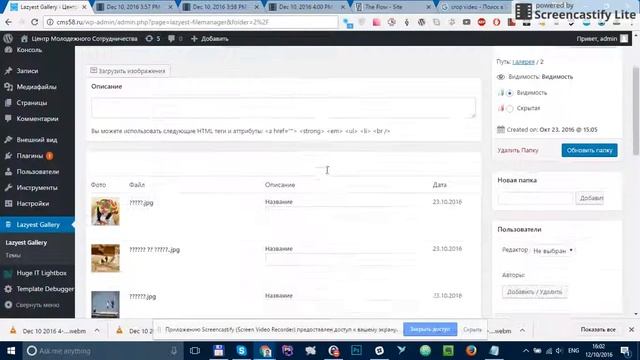Open the thumbnail of ?????? ?? ?????.jpg
This screenshot has height=360, width=640.
[x=105, y=258]
